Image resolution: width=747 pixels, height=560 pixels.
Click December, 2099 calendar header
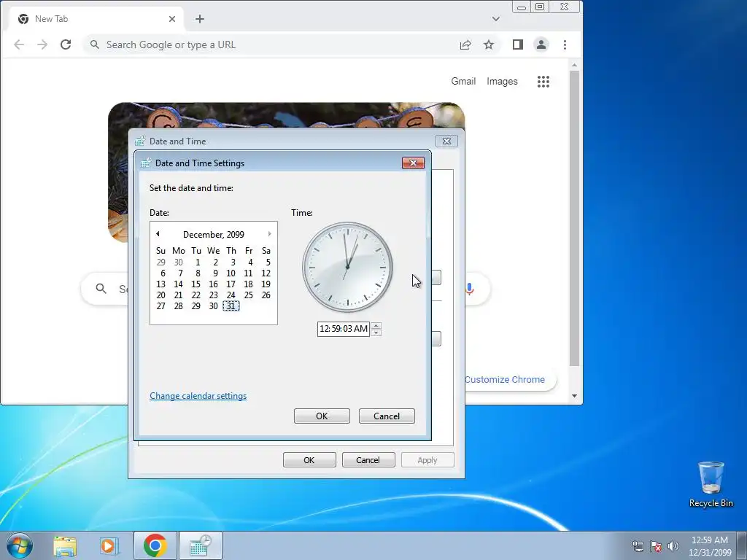coord(214,234)
